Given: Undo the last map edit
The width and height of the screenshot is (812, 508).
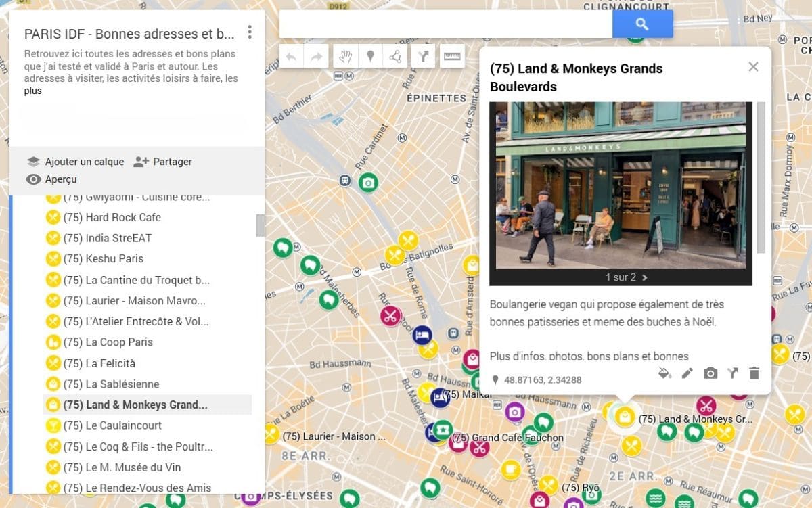Looking at the screenshot, I should tap(292, 57).
